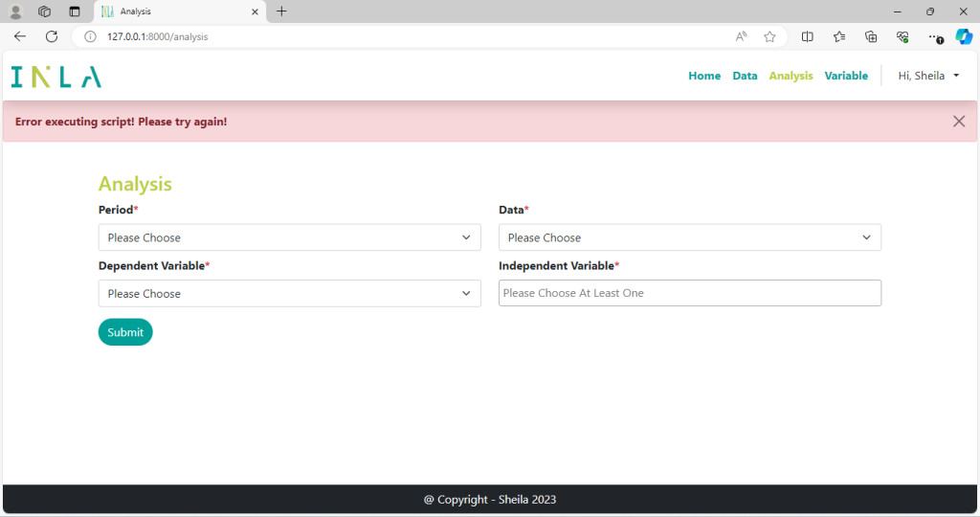The height and width of the screenshot is (517, 980).
Task: Open the favorites list icon
Action: pos(839,37)
